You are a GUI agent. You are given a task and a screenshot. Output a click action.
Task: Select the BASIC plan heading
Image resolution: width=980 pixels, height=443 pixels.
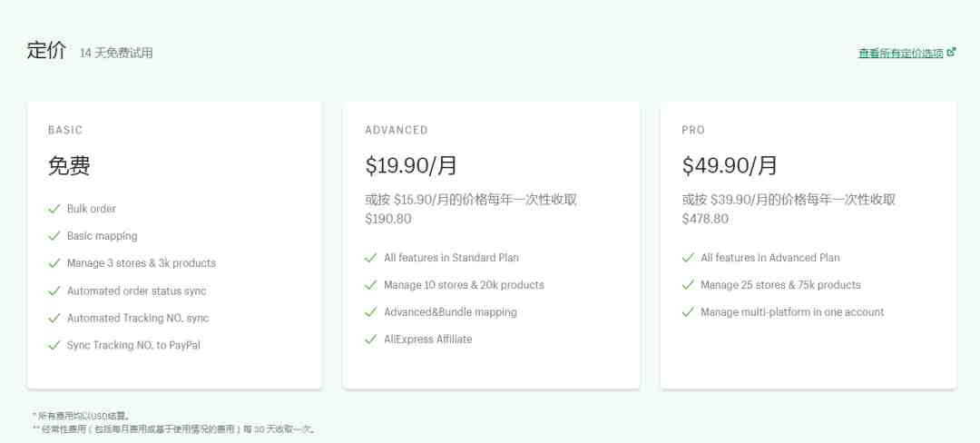[x=65, y=130]
